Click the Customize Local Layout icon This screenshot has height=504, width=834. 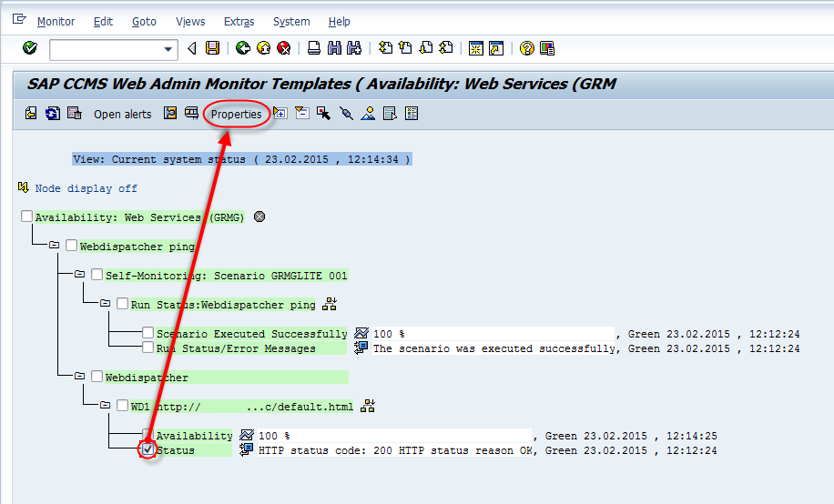pos(547,48)
